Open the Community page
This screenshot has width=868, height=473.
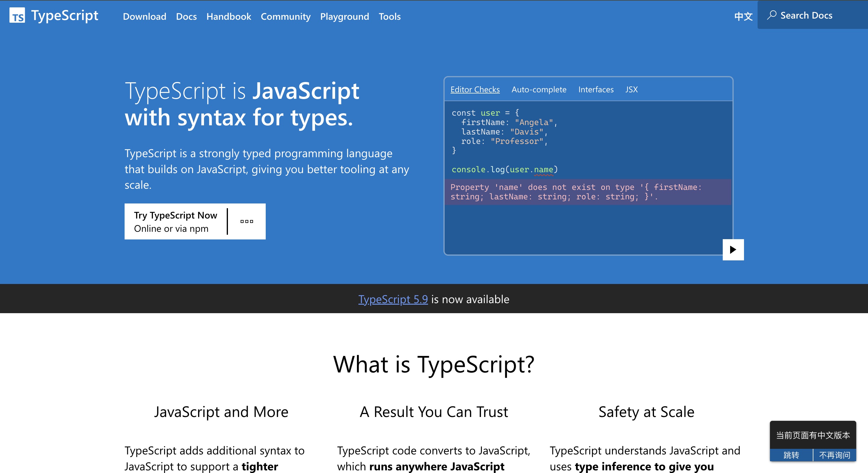pyautogui.click(x=285, y=17)
